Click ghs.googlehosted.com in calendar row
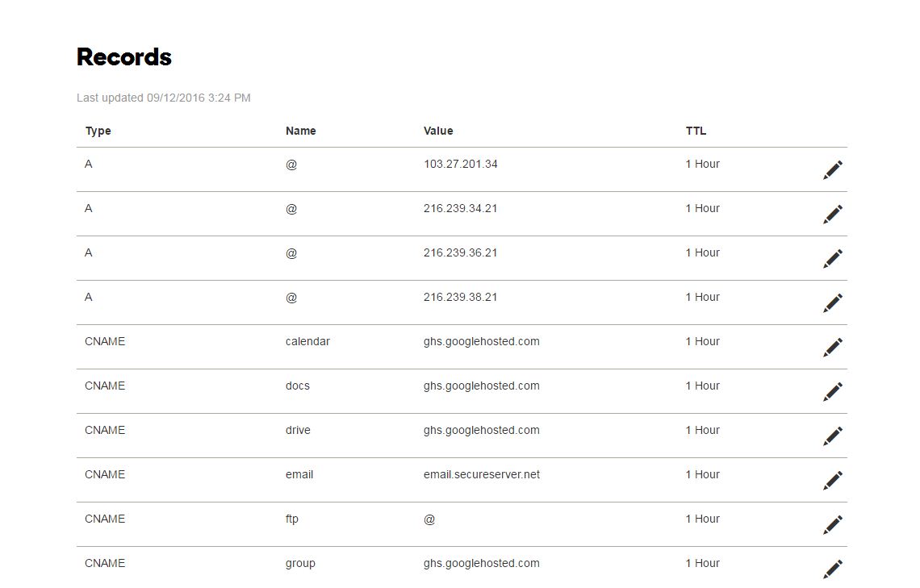920x588 pixels. 482,342
